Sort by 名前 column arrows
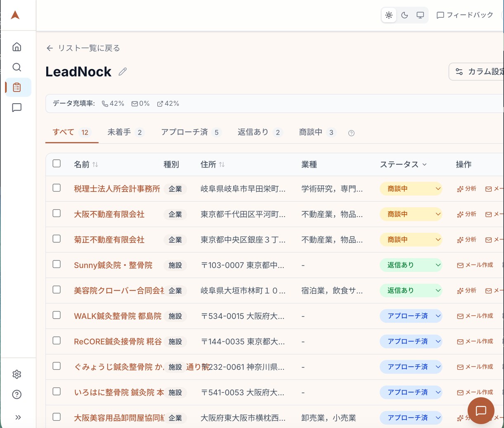Viewport: 504px width, 428px height. click(95, 164)
